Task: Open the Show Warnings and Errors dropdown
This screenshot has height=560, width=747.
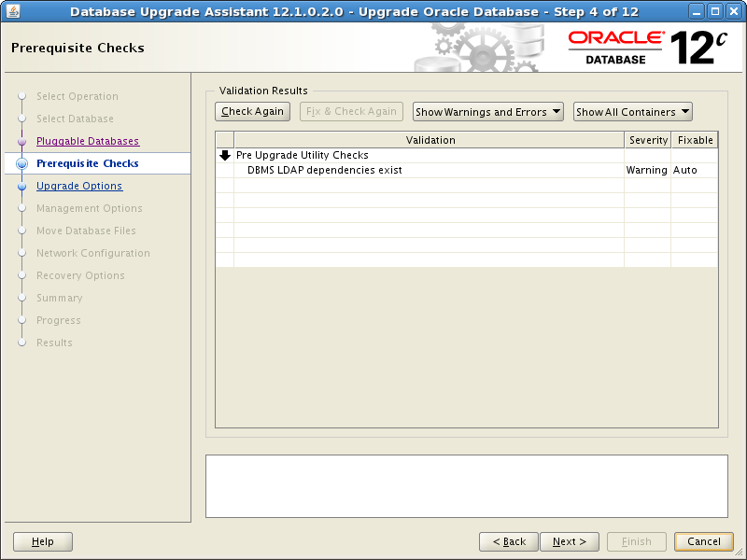Action: point(487,112)
